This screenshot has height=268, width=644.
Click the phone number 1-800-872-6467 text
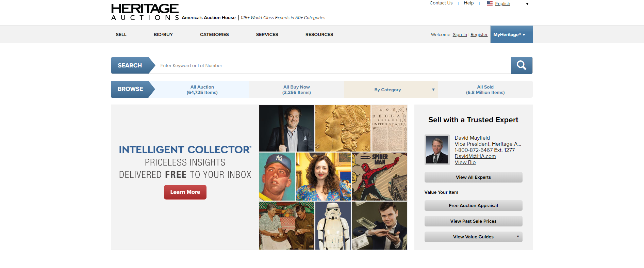(x=474, y=150)
